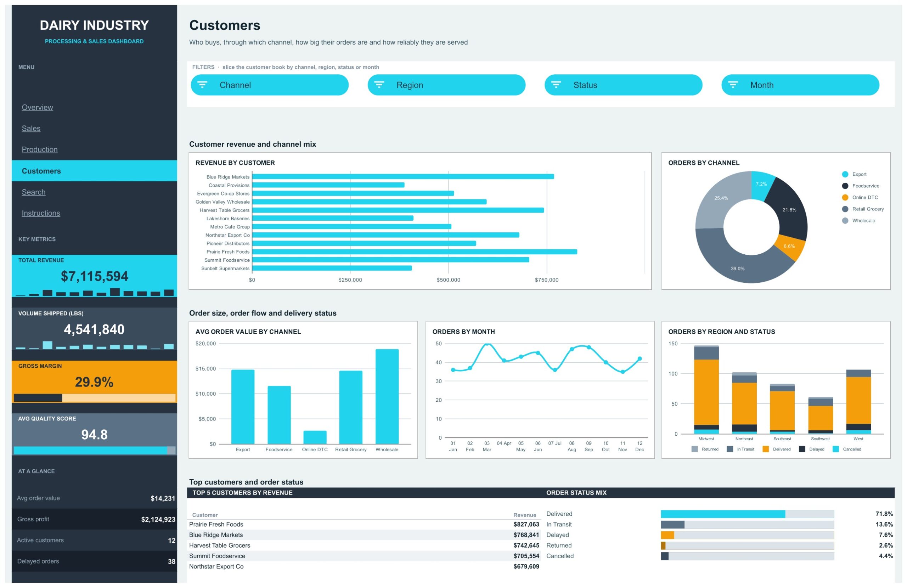Click the Retail Grocery legend marker
907x588 pixels.
845,209
